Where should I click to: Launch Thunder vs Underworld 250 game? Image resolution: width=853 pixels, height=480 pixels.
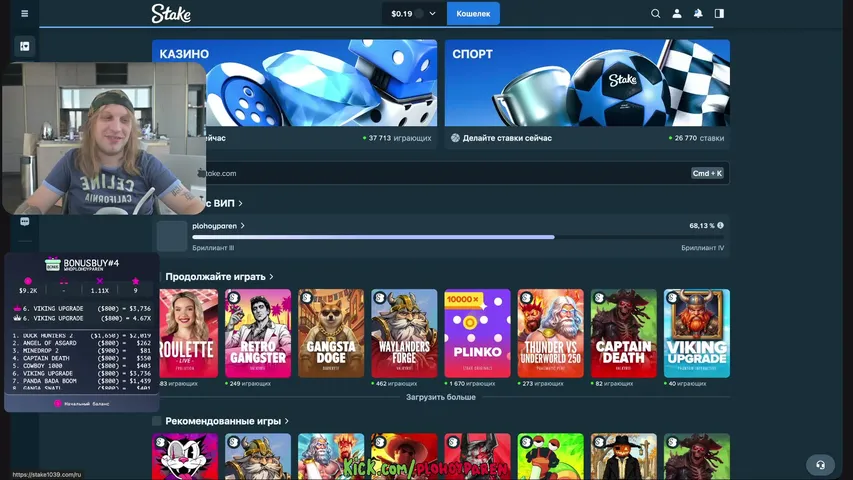point(551,333)
